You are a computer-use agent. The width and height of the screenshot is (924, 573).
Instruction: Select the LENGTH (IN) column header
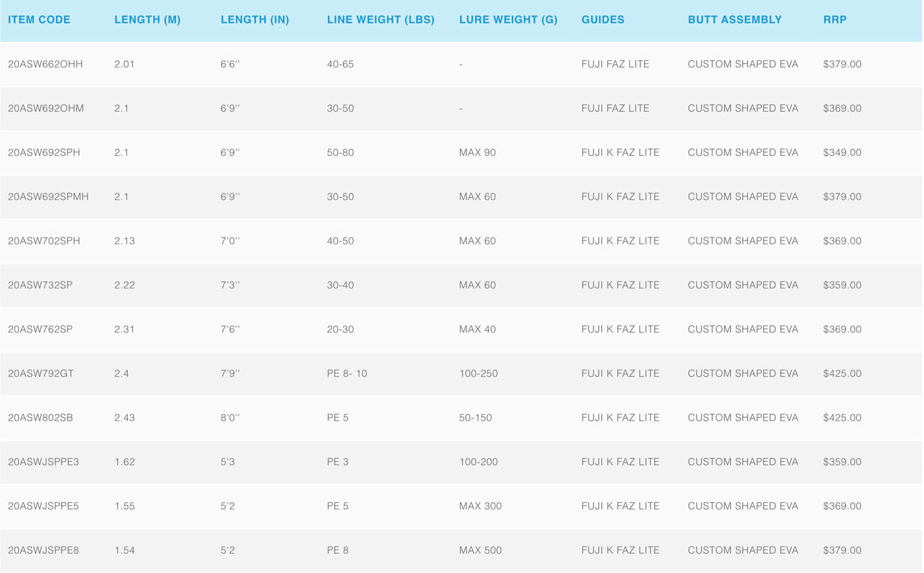coord(254,20)
